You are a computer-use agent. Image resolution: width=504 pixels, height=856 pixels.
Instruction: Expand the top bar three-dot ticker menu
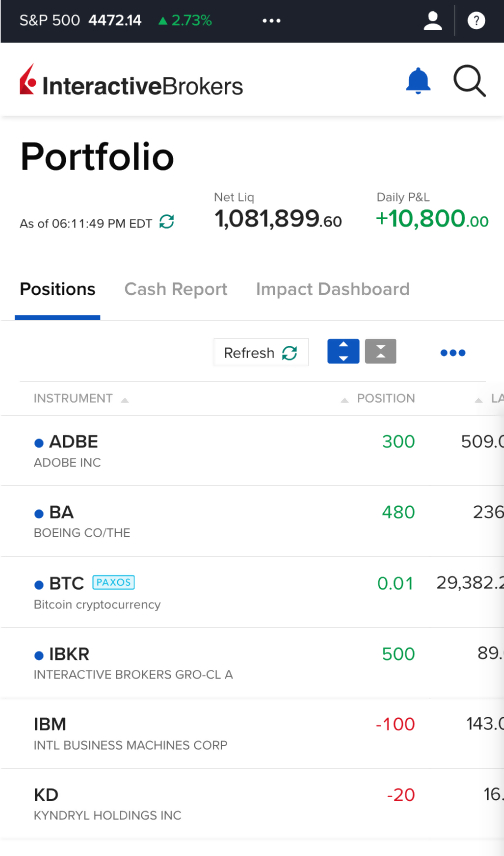[x=271, y=21]
